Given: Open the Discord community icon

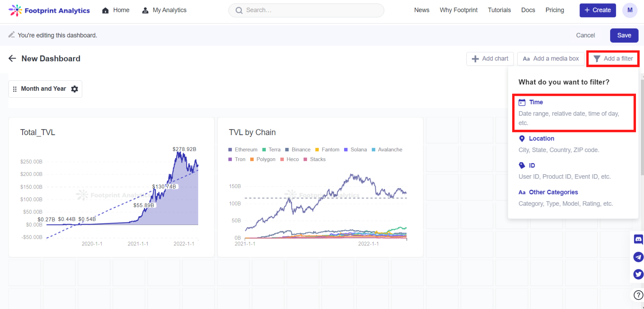Looking at the screenshot, I should [638, 239].
